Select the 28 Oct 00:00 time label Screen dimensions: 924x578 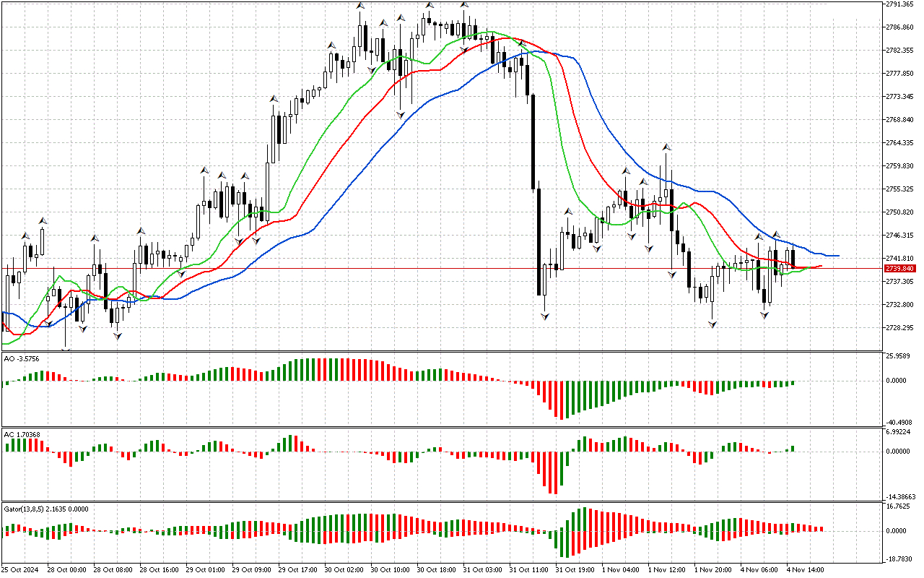click(67, 570)
